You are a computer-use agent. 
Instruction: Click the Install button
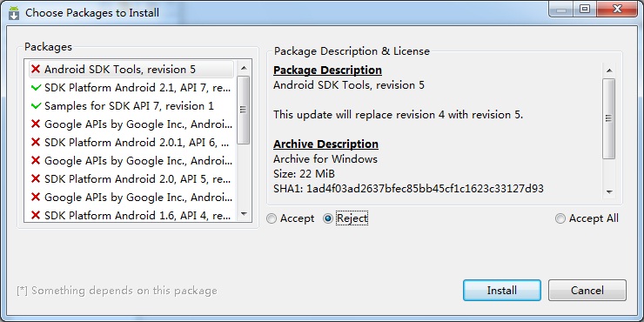pos(502,291)
